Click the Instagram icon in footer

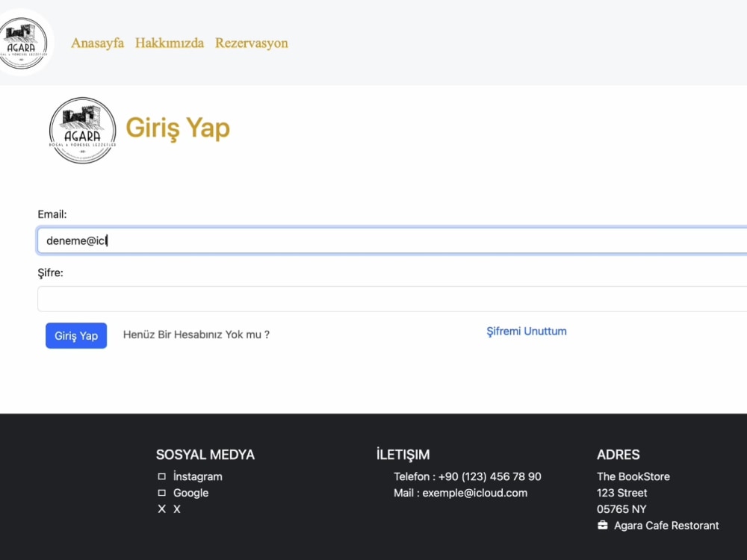coord(162,476)
